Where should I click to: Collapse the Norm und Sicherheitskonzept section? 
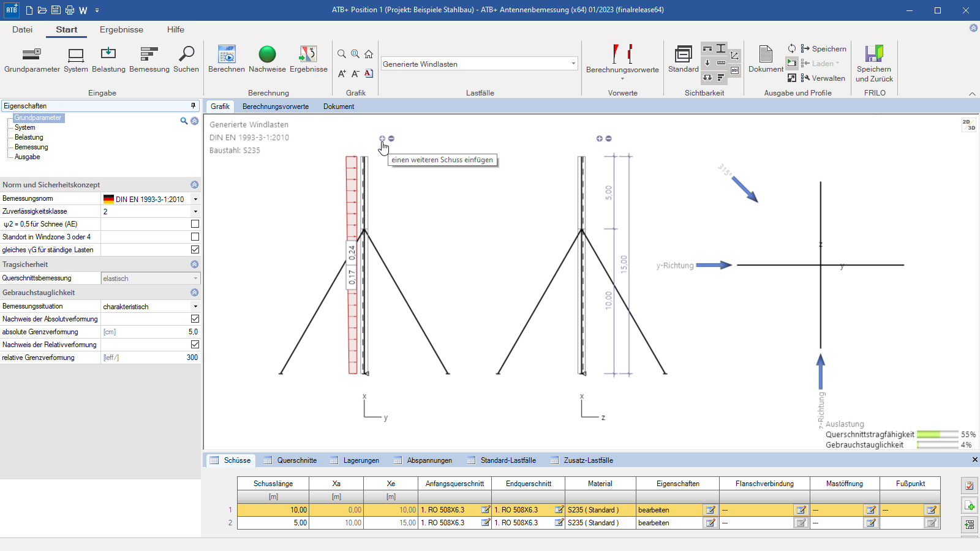point(194,185)
